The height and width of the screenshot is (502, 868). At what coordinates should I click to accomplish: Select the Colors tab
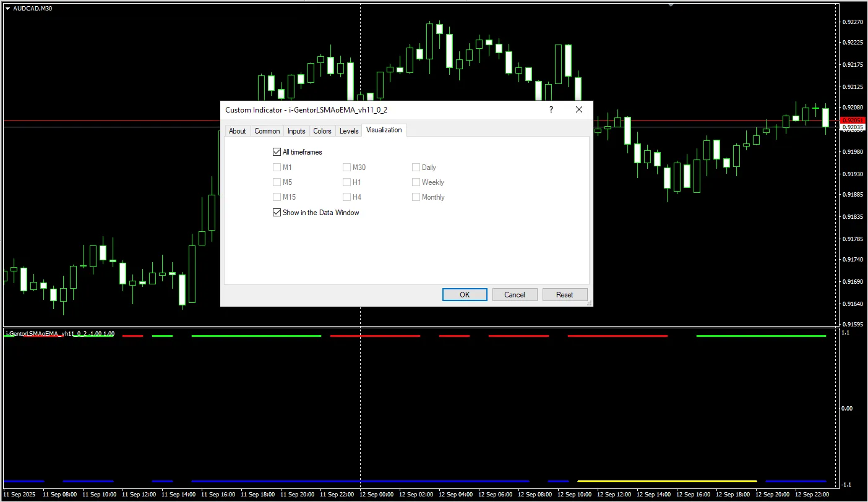point(322,131)
